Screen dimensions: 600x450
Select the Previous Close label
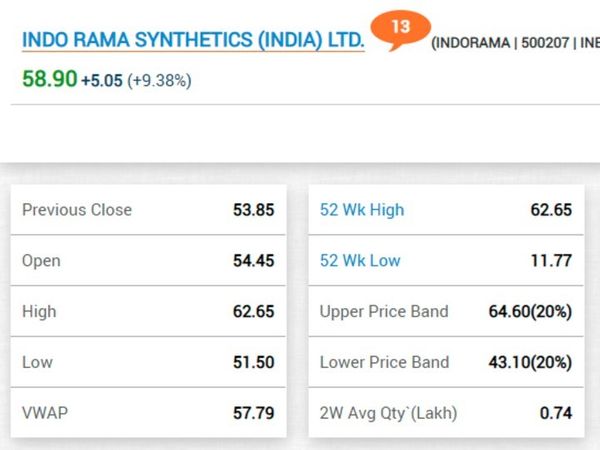coord(77,210)
